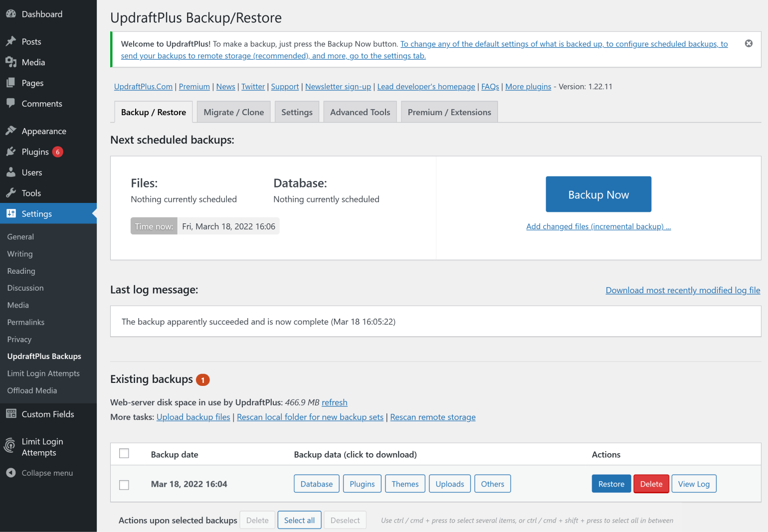Open the More plugins link

[528, 86]
